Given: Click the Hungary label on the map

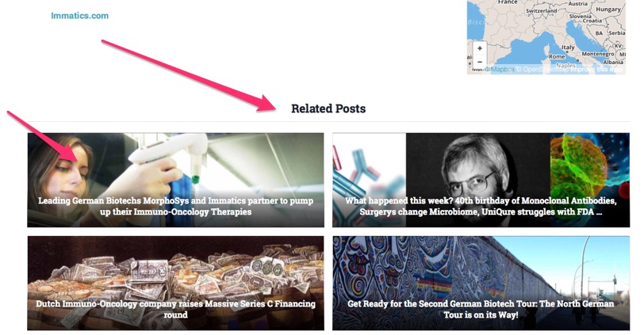Looking at the screenshot, I should point(608,9).
